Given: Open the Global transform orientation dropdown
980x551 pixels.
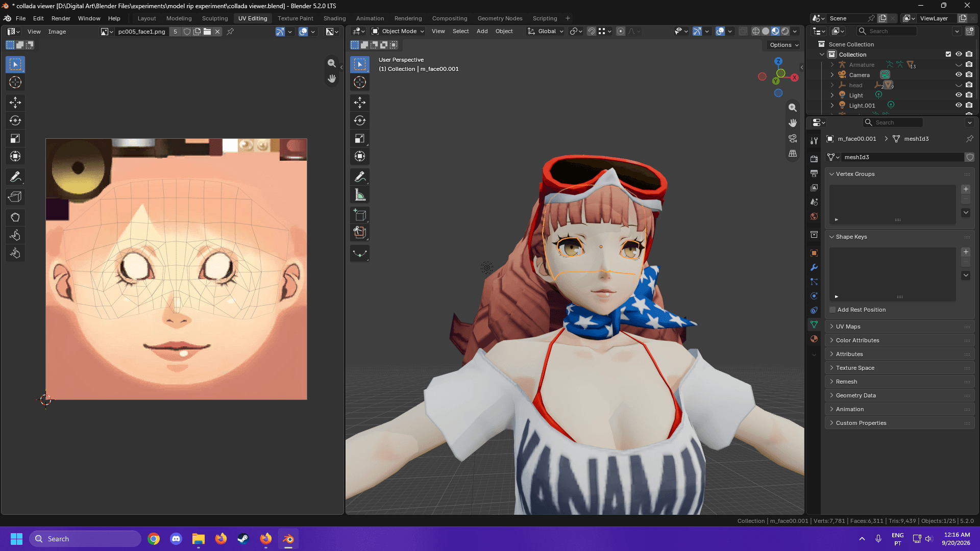Looking at the screenshot, I should [546, 31].
